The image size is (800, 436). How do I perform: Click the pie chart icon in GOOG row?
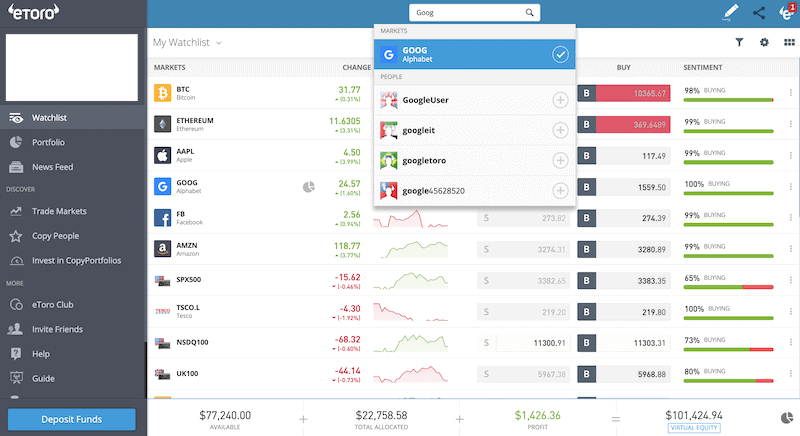tap(309, 187)
